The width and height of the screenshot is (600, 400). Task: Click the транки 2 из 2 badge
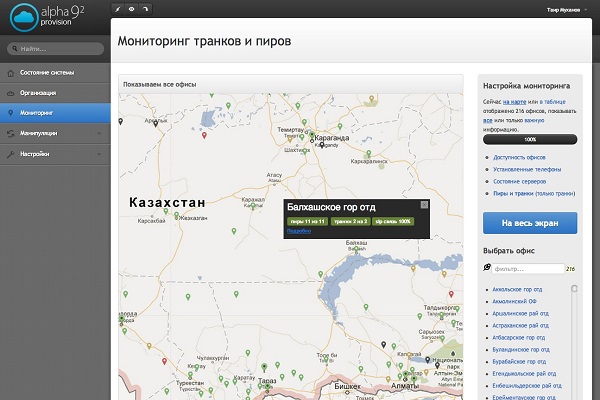(351, 221)
